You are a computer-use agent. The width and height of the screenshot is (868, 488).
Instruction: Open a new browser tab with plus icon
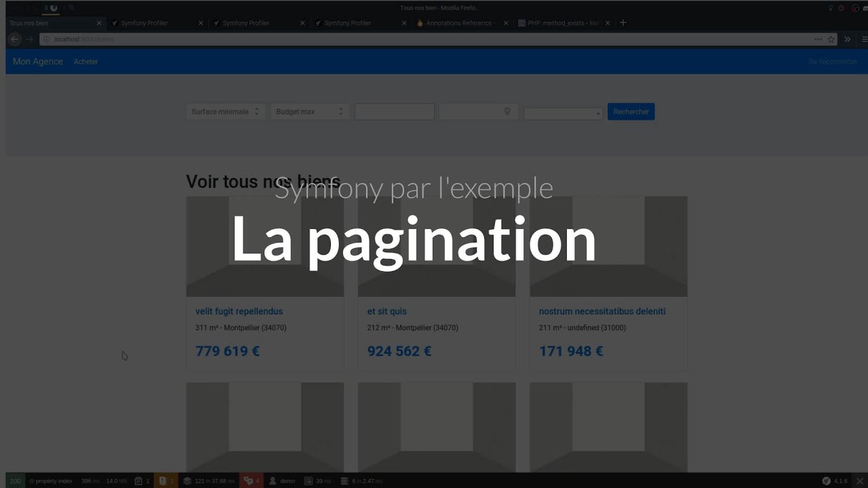pyautogui.click(x=623, y=23)
